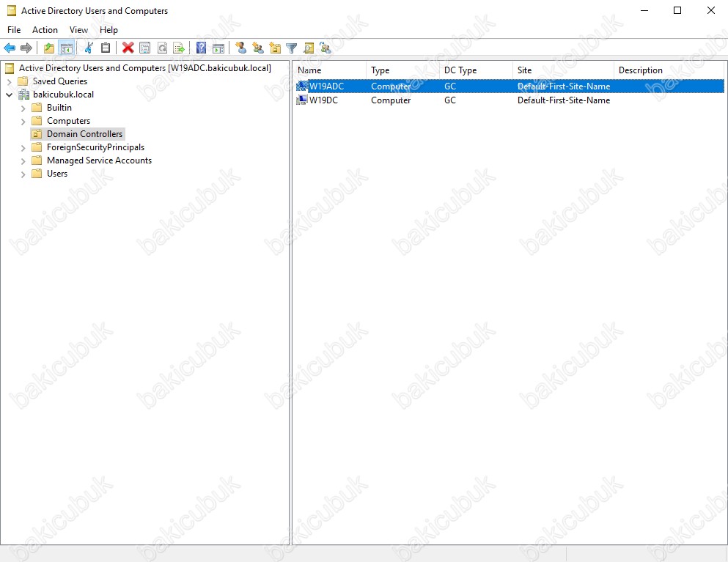
Task: Click the Copy clipboard icon
Action: coord(106,48)
